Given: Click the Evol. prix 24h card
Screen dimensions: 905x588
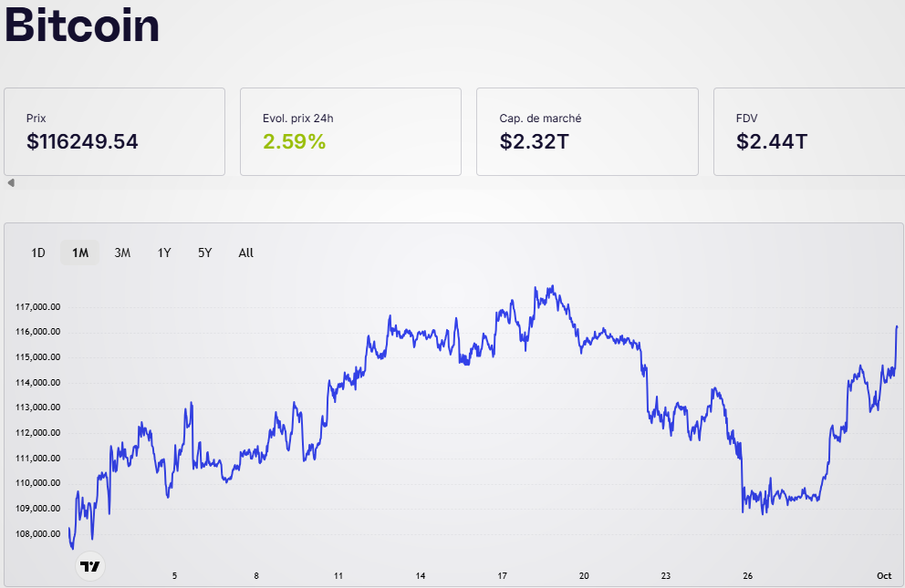Looking at the screenshot, I should click(350, 131).
